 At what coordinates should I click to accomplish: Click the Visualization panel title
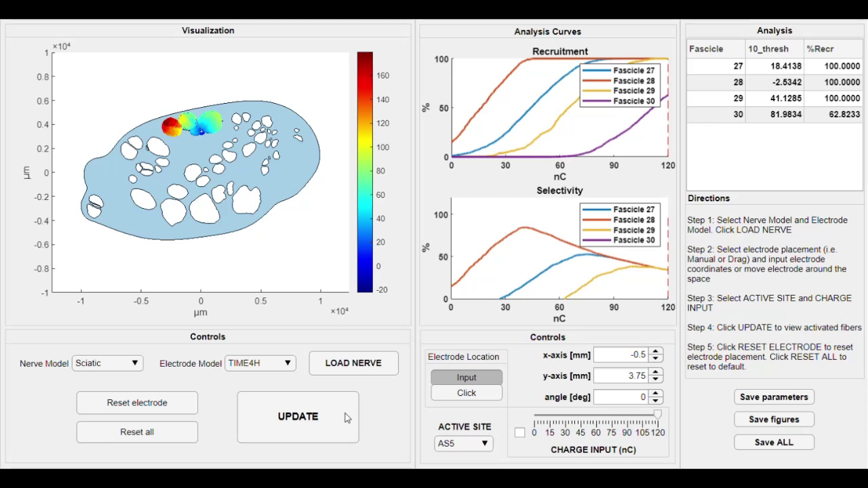click(x=208, y=30)
